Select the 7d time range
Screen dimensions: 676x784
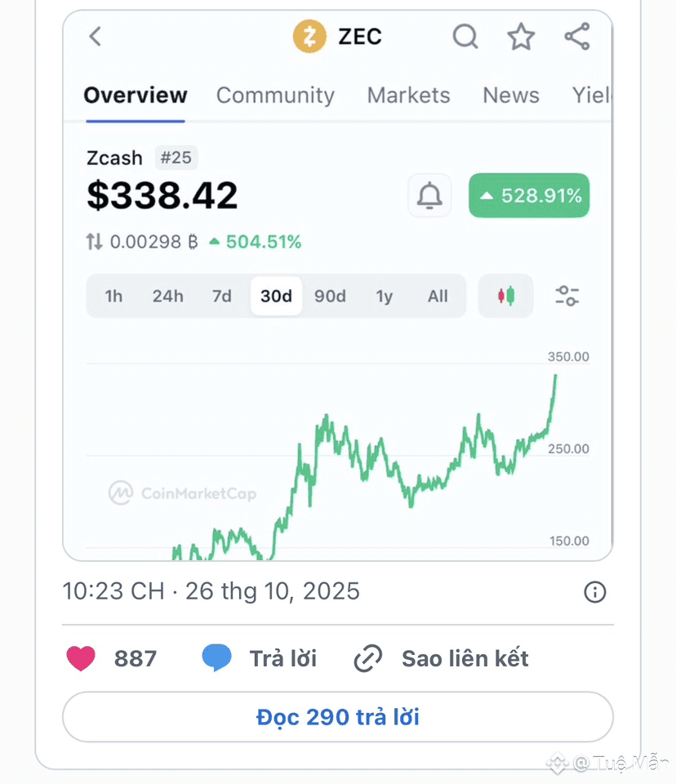point(222,296)
